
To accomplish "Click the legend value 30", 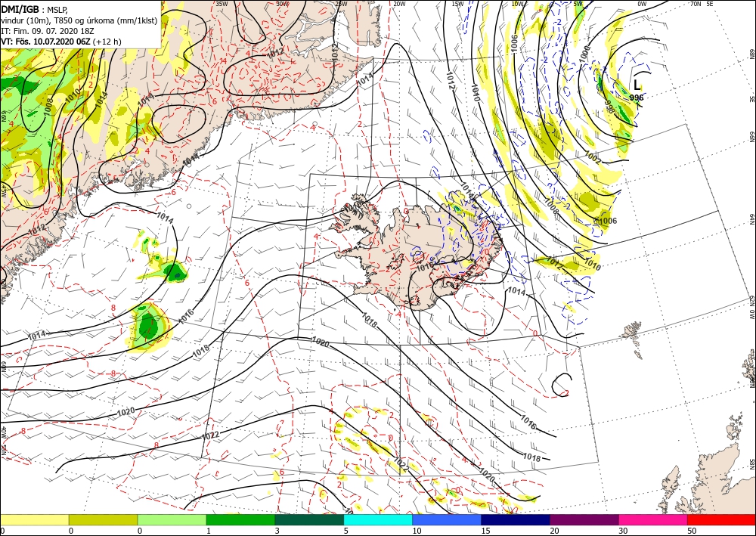I will point(623,531).
